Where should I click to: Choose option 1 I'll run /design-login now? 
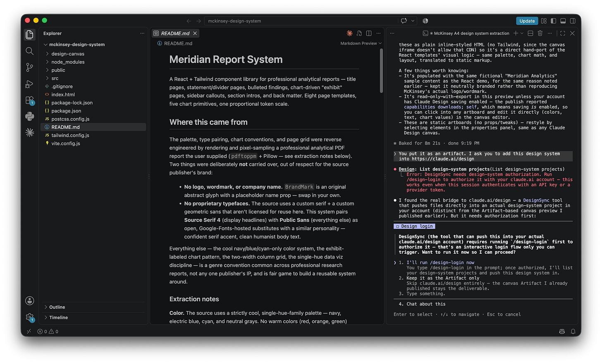click(x=440, y=263)
